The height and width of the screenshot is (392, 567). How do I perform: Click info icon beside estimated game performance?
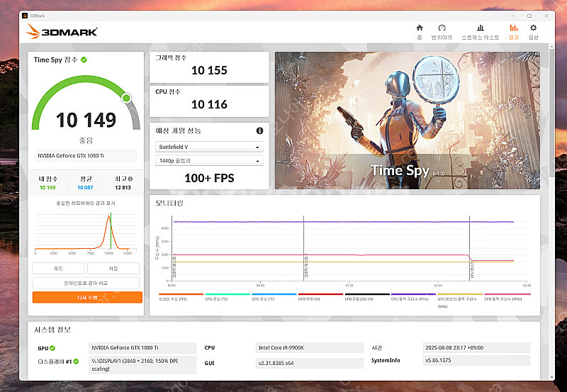click(259, 131)
